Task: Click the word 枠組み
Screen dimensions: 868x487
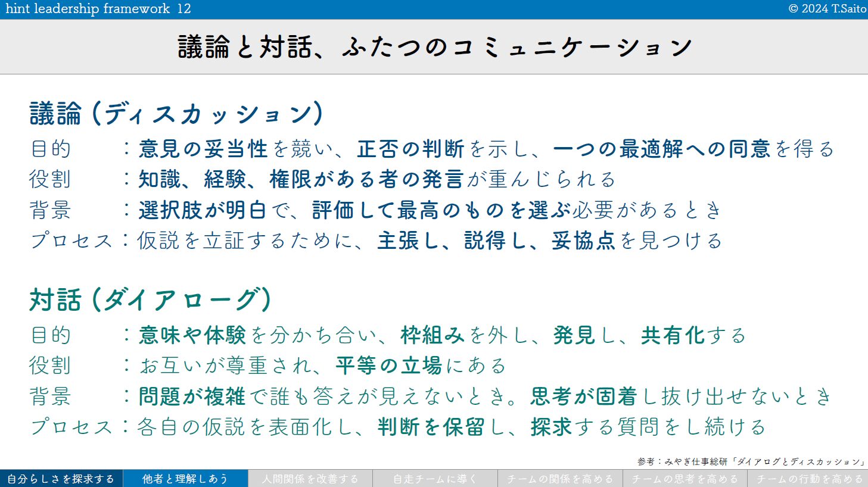Action: pos(433,335)
